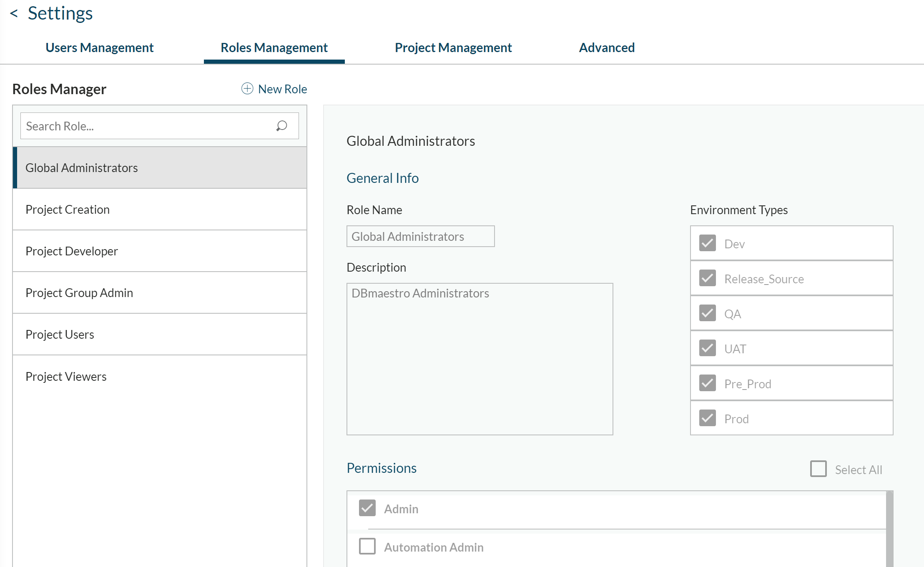Uncheck the Admin permission
The image size is (924, 567).
[x=367, y=508]
